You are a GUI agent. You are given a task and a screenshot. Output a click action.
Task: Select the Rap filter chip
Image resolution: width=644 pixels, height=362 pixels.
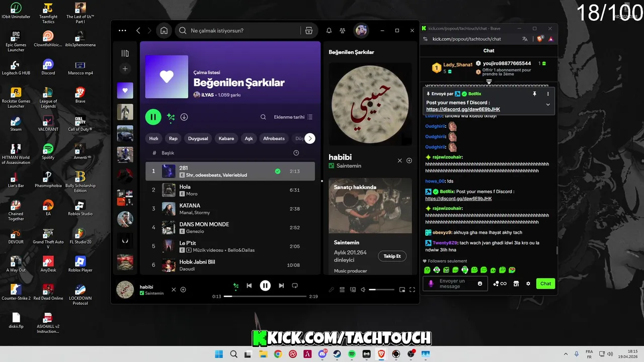point(173,138)
